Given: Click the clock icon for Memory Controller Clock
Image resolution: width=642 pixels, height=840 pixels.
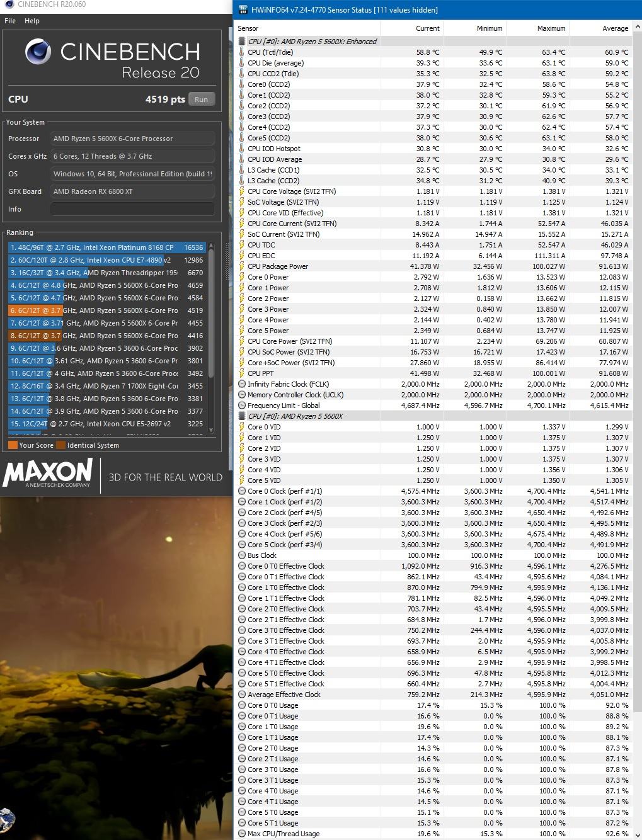Looking at the screenshot, I should tap(242, 395).
